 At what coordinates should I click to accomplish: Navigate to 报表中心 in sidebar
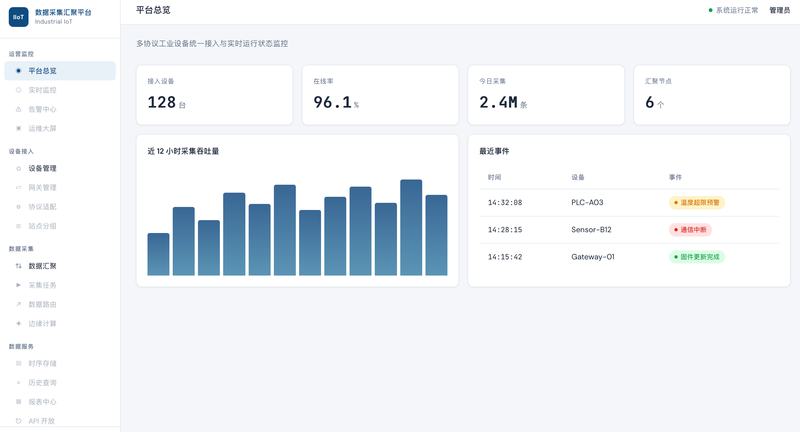point(60,402)
